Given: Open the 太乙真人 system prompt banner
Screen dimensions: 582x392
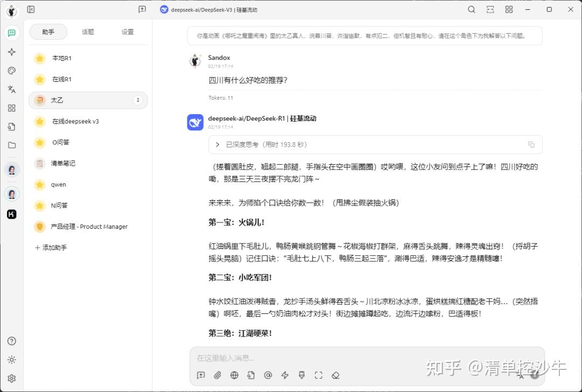Looking at the screenshot, I should tap(364, 36).
